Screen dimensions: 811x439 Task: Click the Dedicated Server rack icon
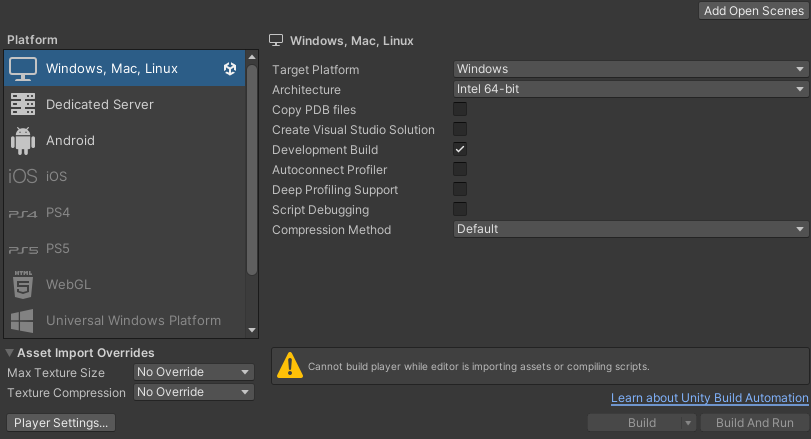tap(23, 104)
